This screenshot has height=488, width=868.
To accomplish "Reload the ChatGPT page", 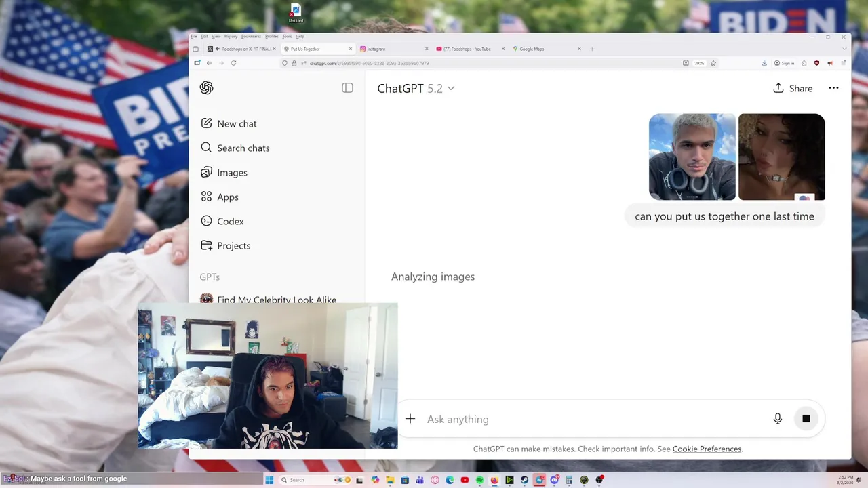I will click(x=233, y=63).
